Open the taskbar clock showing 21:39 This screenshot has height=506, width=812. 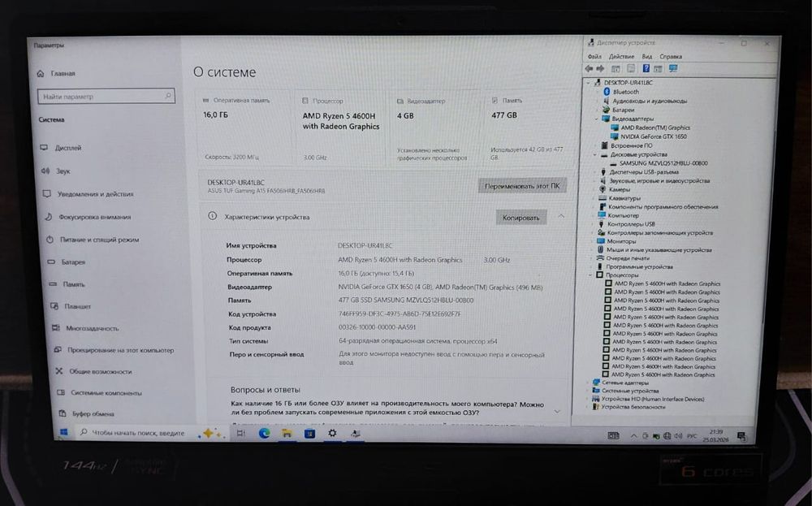pos(715,435)
